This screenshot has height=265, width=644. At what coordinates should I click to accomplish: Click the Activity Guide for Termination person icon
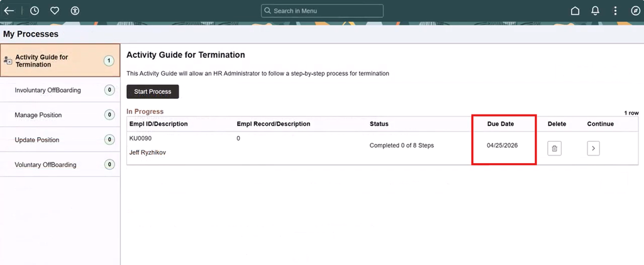[x=8, y=61]
